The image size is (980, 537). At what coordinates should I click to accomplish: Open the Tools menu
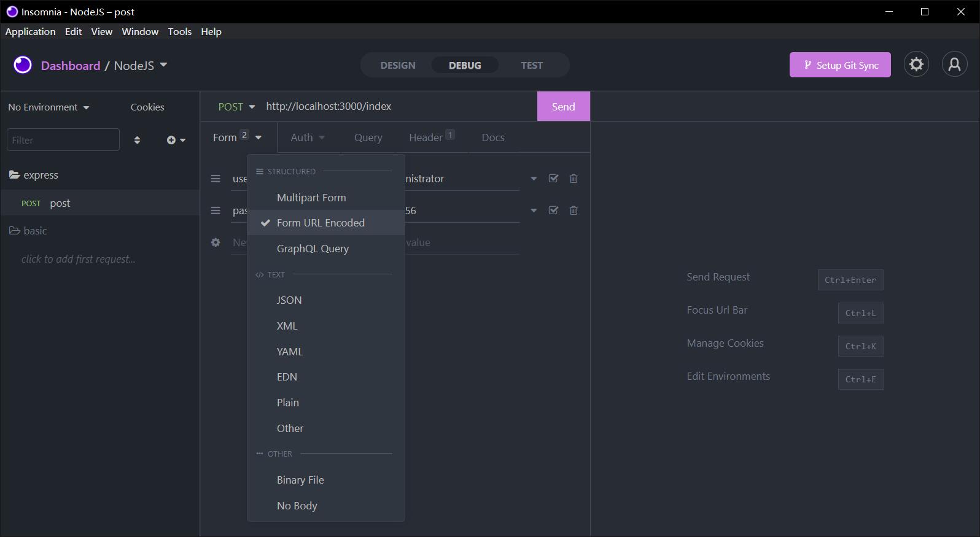pos(180,31)
